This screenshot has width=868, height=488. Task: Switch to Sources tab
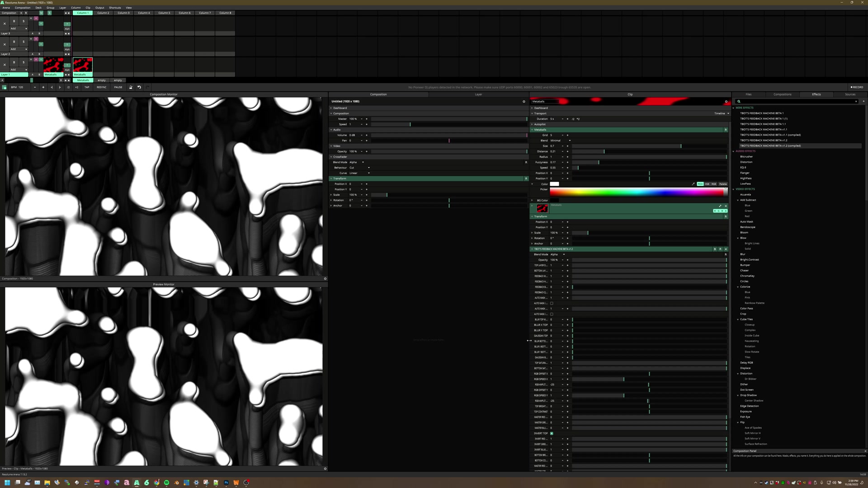(x=850, y=94)
